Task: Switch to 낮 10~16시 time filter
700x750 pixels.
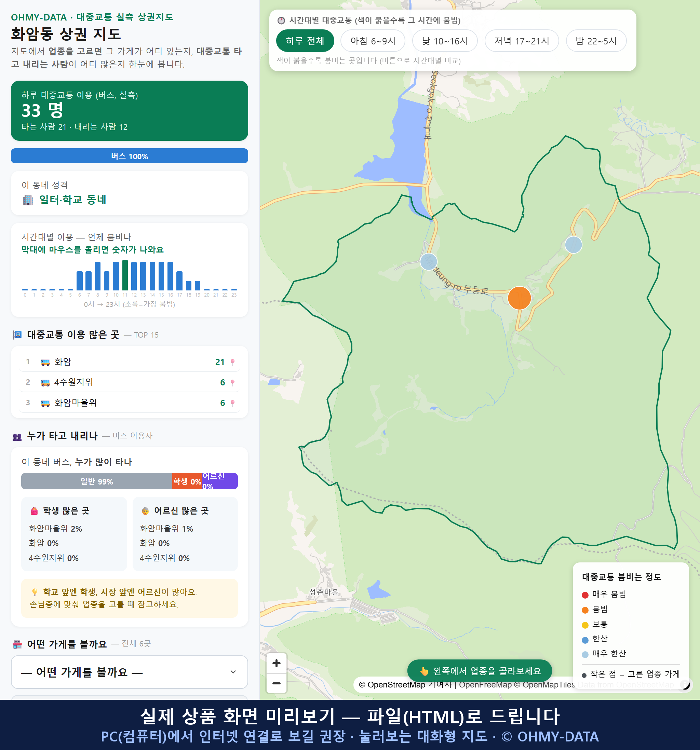Action: point(445,41)
